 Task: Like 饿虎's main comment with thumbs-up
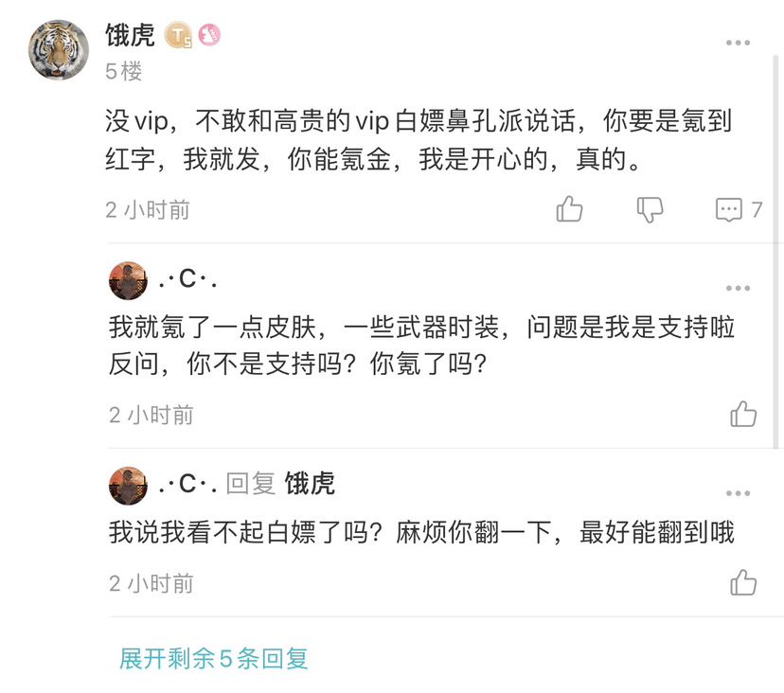click(569, 209)
